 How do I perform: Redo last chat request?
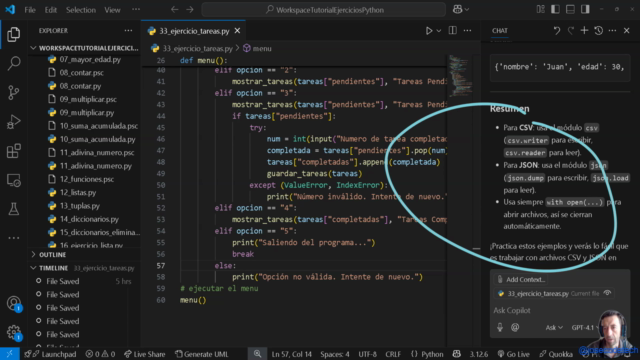click(x=571, y=31)
